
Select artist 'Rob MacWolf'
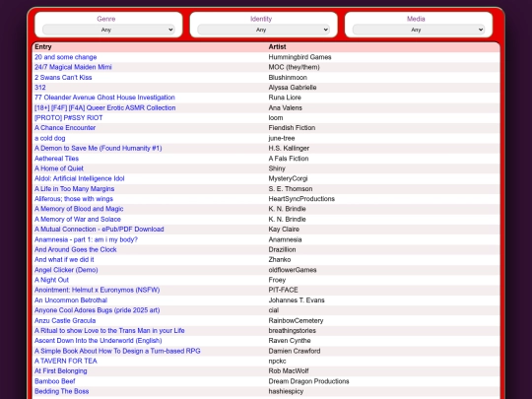point(289,371)
